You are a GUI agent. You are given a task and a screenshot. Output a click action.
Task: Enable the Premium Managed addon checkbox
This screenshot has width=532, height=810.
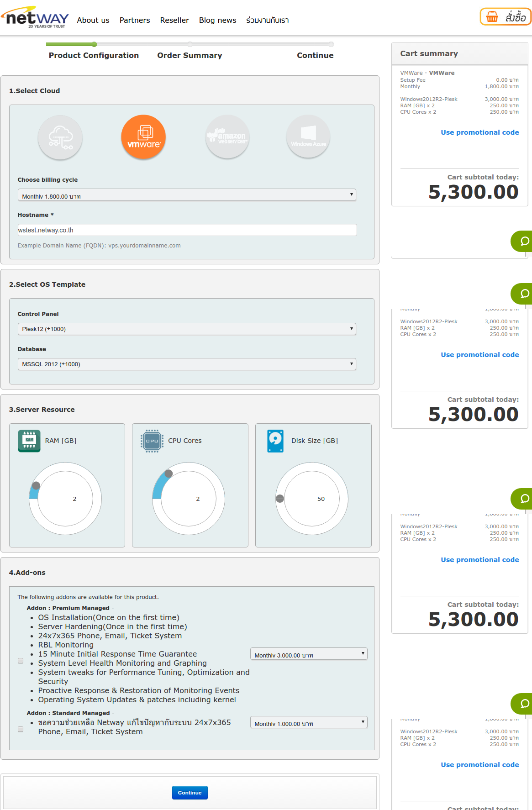(x=21, y=661)
